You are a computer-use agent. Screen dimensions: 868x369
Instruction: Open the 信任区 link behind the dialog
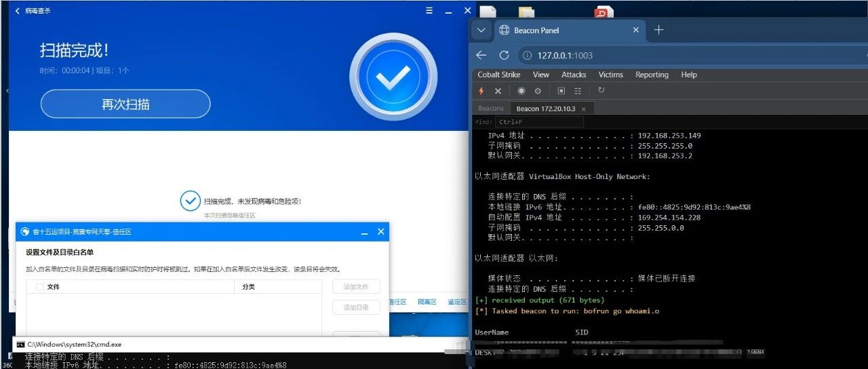(x=397, y=302)
